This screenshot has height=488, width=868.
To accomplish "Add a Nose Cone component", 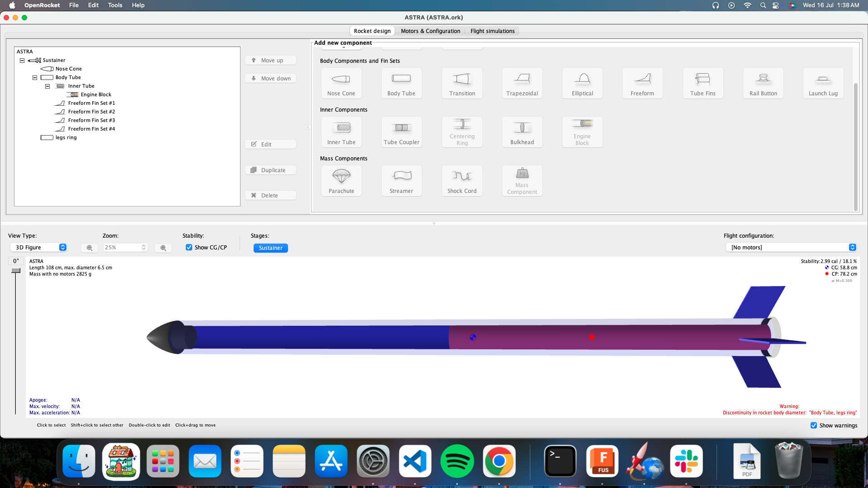I will pos(341,83).
